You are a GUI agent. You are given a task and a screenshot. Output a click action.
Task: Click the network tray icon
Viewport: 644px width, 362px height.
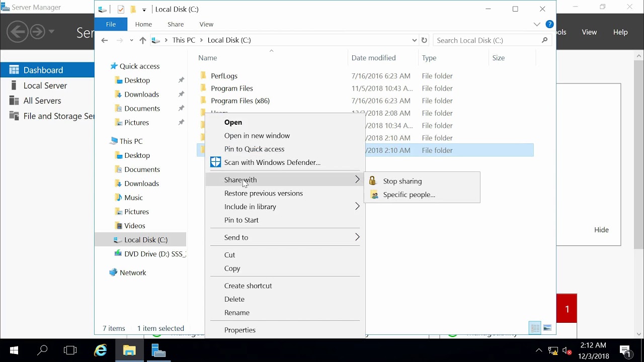(x=553, y=350)
